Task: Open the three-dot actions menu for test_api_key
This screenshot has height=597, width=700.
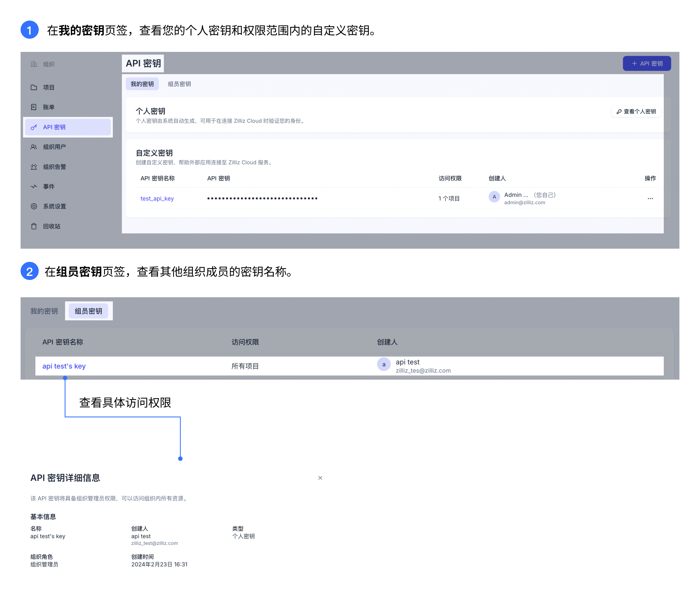Action: tap(650, 199)
